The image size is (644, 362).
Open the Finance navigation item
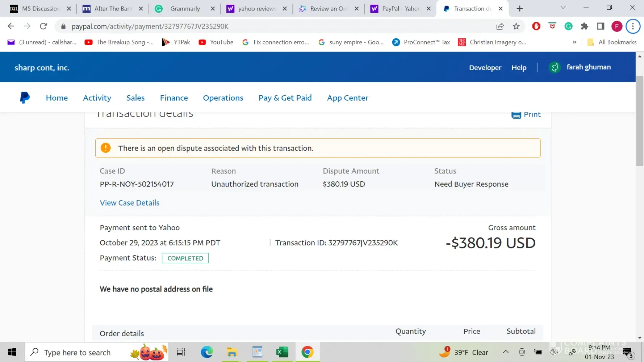pos(174,98)
